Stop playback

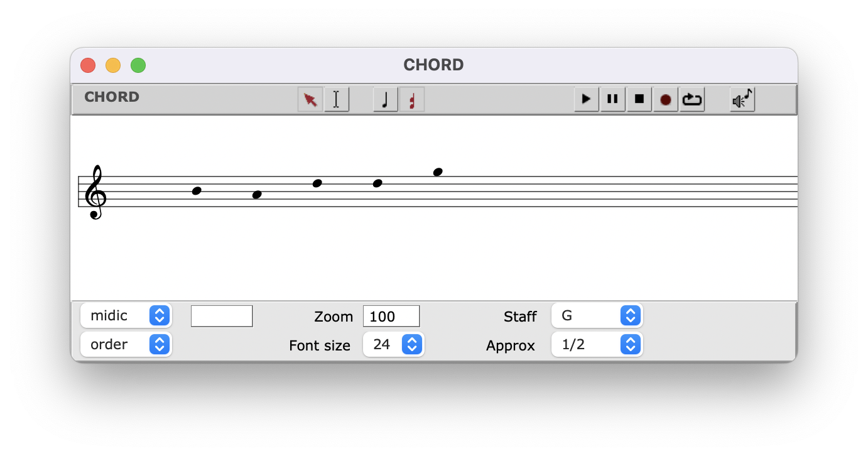click(639, 99)
